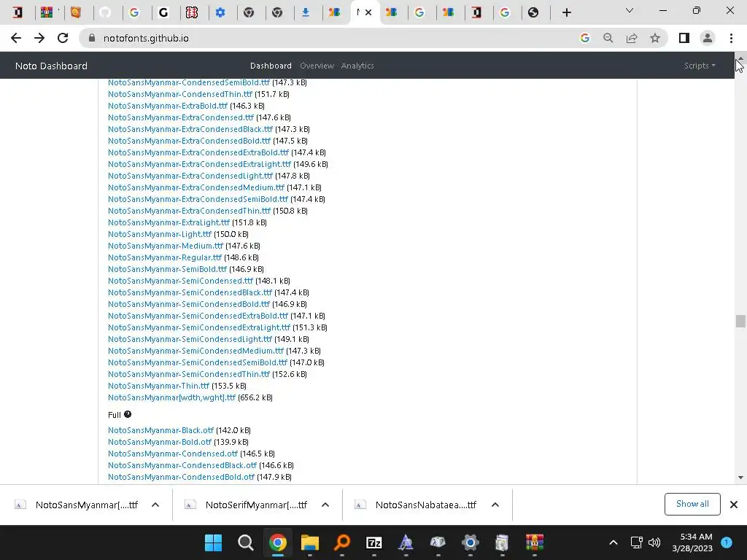This screenshot has width=747, height=560.
Task: Switch to the Dashboard nav item
Action: (x=271, y=66)
